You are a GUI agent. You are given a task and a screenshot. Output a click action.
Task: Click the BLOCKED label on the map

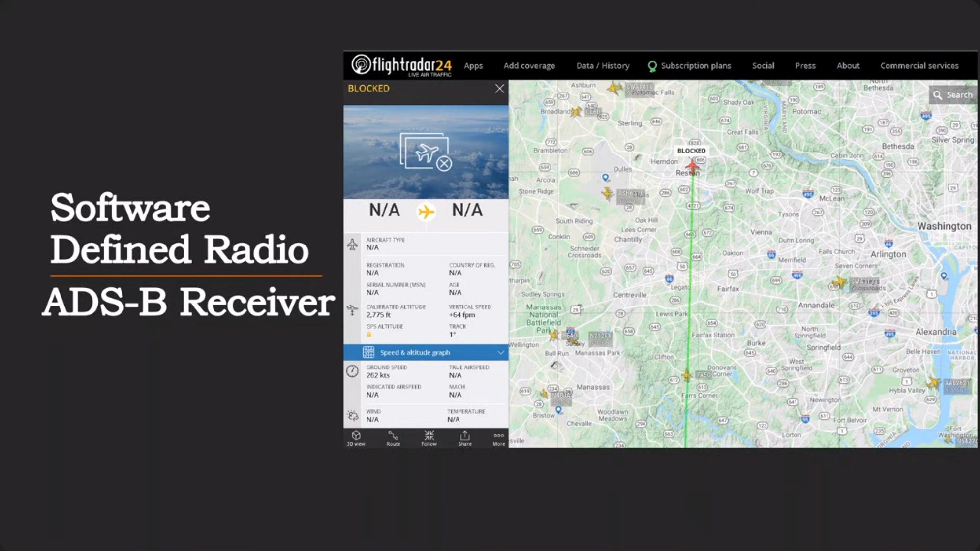[691, 151]
